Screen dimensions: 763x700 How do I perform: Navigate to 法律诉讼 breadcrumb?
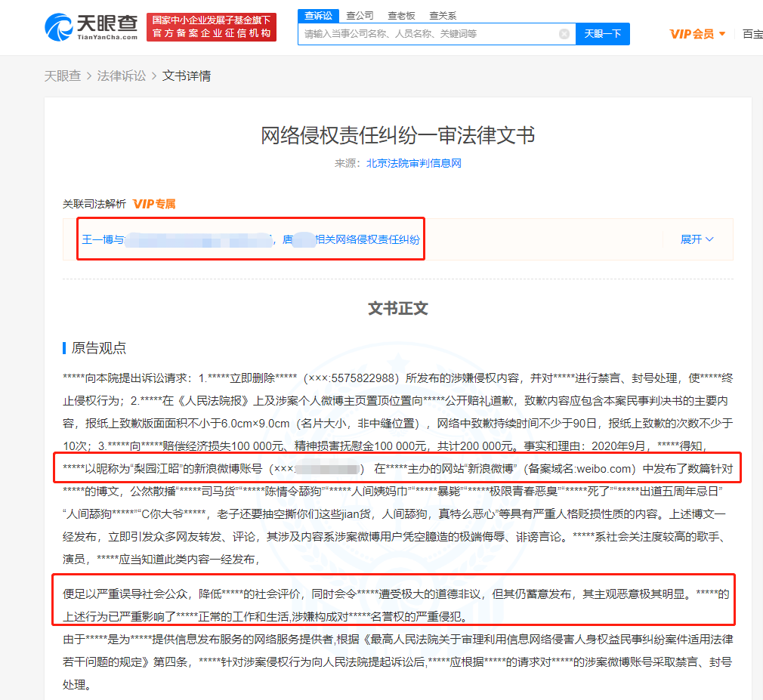(121, 76)
